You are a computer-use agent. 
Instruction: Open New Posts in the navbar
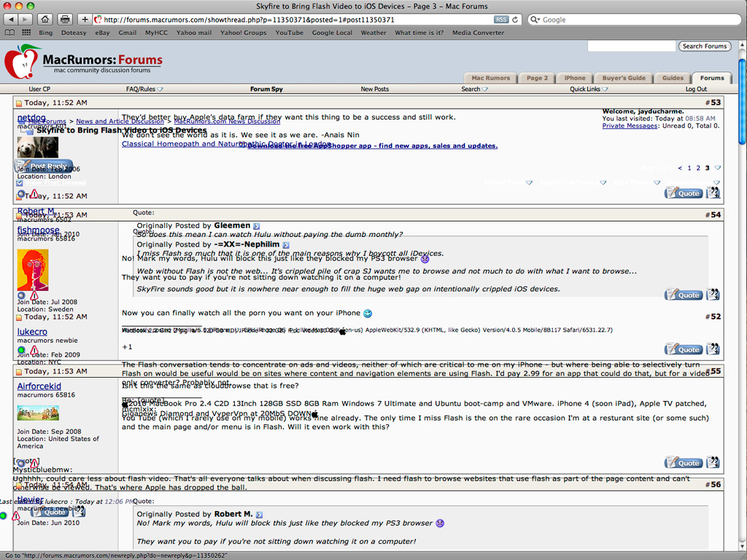(374, 89)
